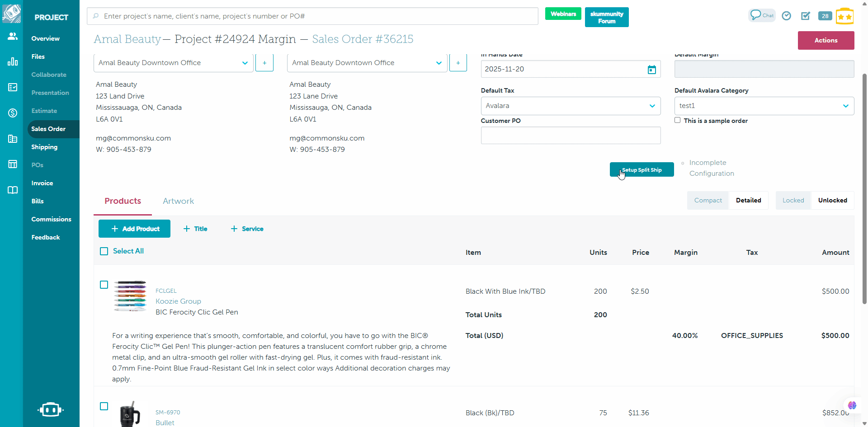Image resolution: width=868 pixels, height=427 pixels.
Task: Open the Chat bubble icon
Action: pyautogui.click(x=761, y=15)
